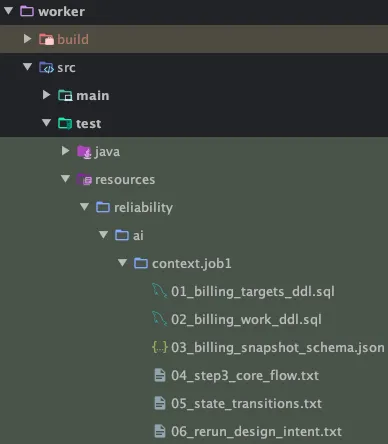
Task: Click the resources folder icon
Action: click(84, 180)
